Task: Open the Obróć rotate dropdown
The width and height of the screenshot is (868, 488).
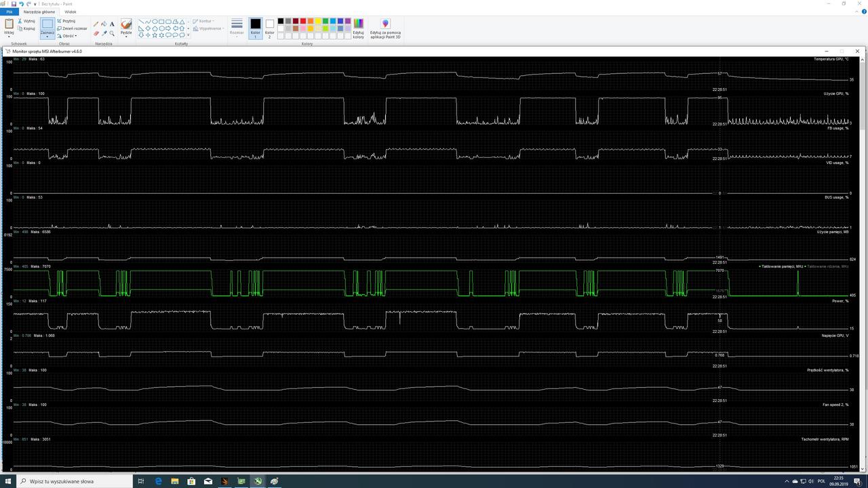Action: pos(68,36)
